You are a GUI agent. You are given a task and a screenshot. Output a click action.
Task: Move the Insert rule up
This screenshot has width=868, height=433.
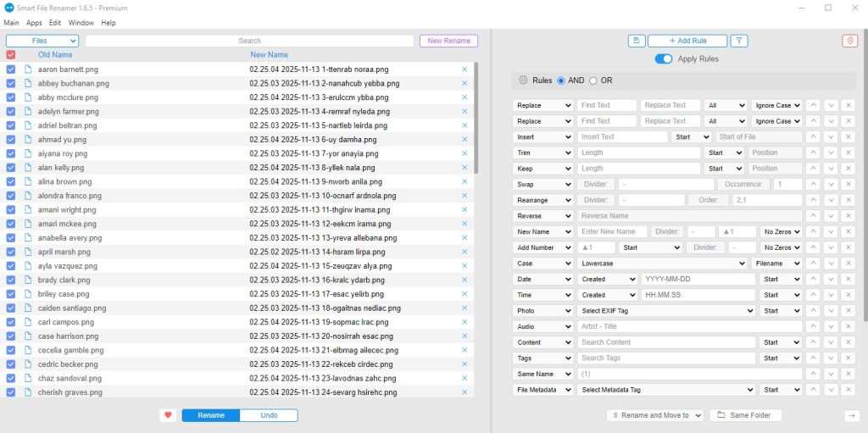(813, 136)
